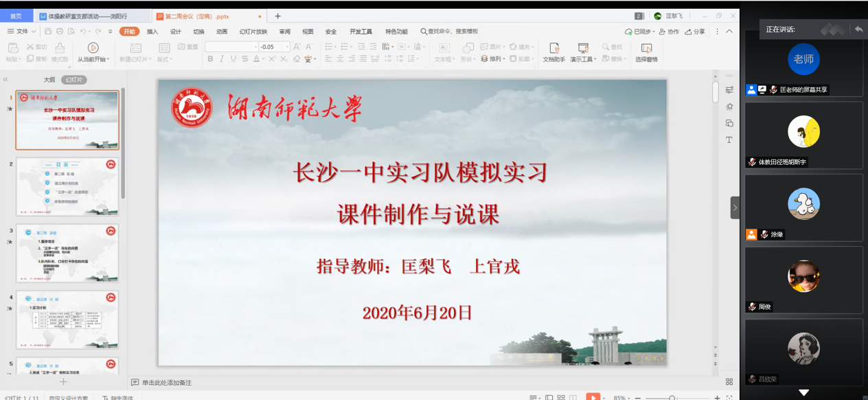Toggle italic text formatting
Image resolution: width=868 pixels, height=400 pixels.
coord(222,60)
